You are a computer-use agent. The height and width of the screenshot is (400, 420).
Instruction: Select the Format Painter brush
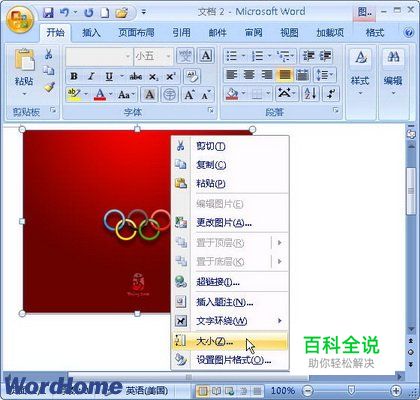click(49, 87)
